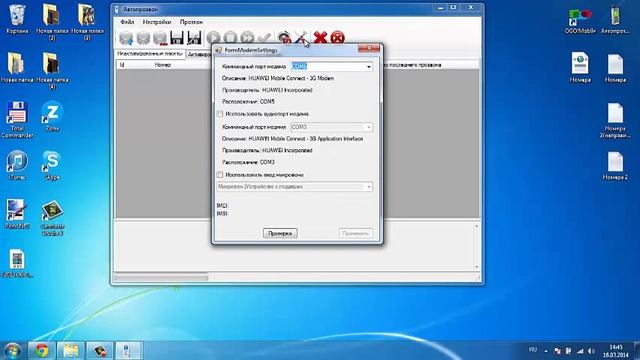Enable Использовать вход микрофона checkbox

(x=220, y=175)
